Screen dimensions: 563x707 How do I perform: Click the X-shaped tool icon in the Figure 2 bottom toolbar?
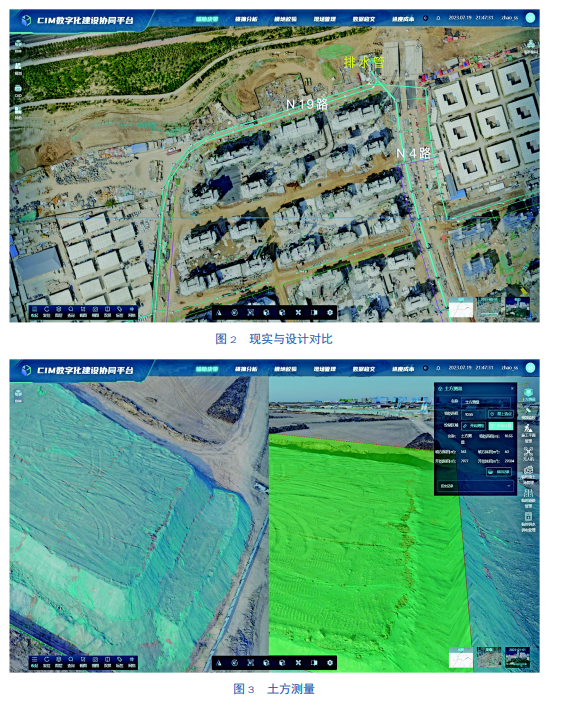298,312
